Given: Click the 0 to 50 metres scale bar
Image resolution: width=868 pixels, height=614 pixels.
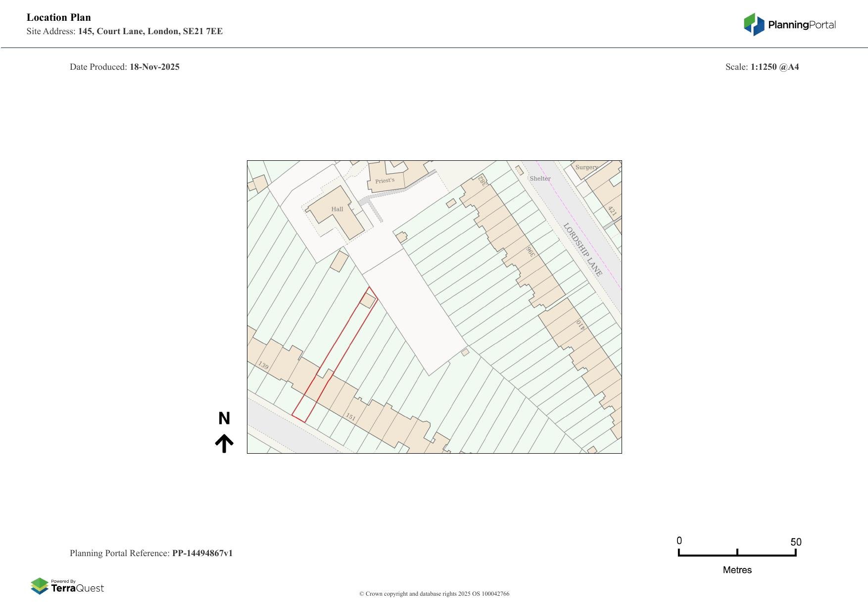Looking at the screenshot, I should click(x=737, y=554).
